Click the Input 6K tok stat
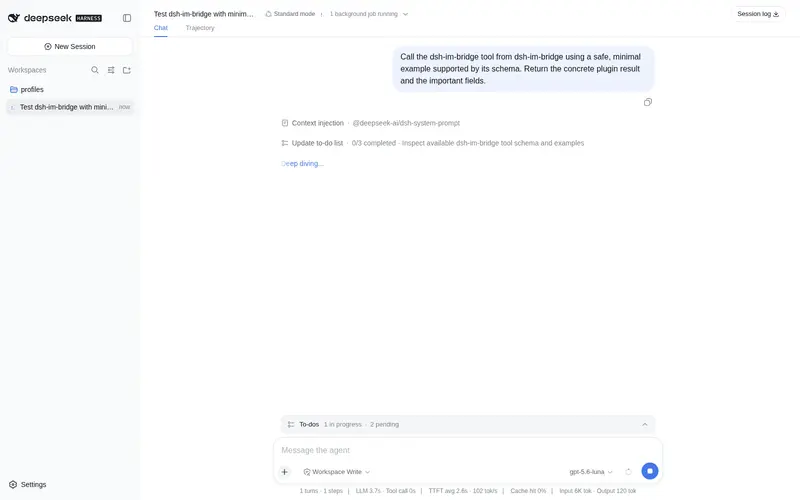800x500 pixels. pos(597,491)
